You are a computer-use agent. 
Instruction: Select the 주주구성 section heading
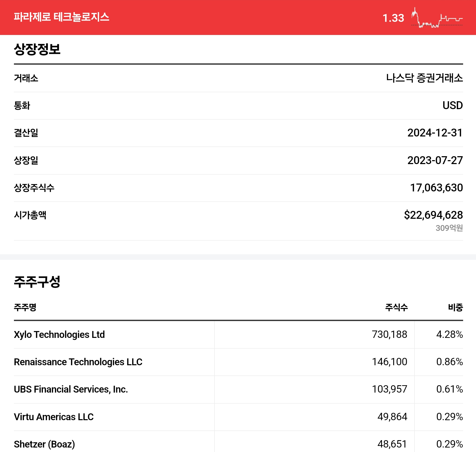(x=37, y=282)
